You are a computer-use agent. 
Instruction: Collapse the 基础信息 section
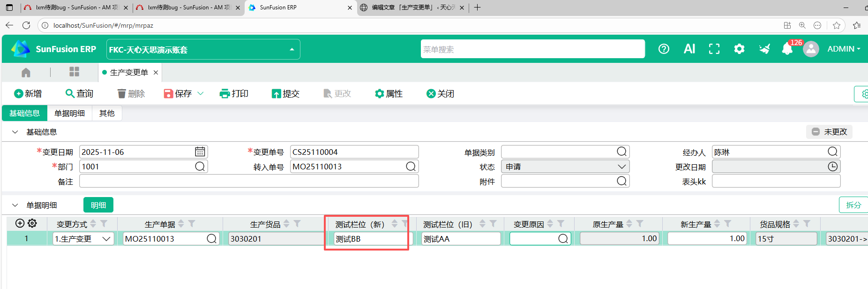coord(15,132)
